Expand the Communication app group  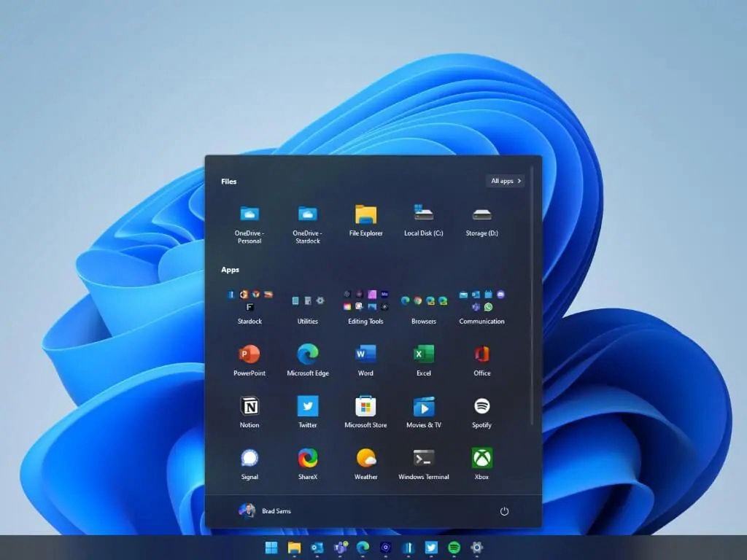click(x=481, y=301)
